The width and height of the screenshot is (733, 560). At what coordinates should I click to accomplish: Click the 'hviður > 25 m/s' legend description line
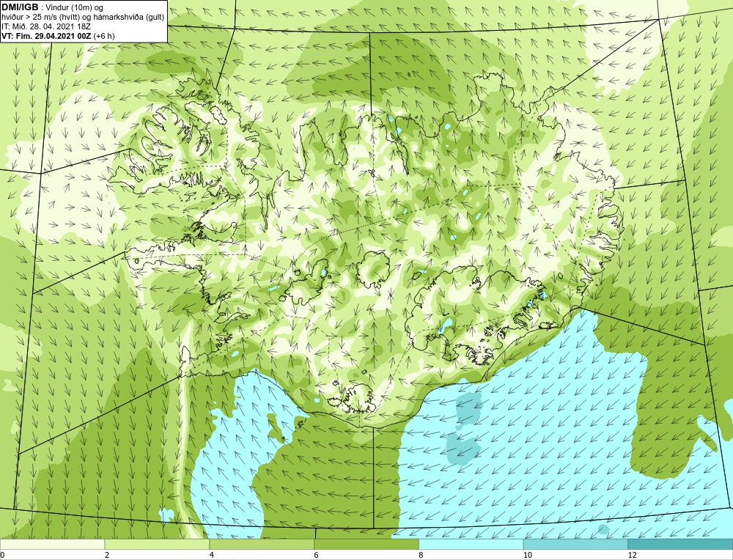(83, 18)
